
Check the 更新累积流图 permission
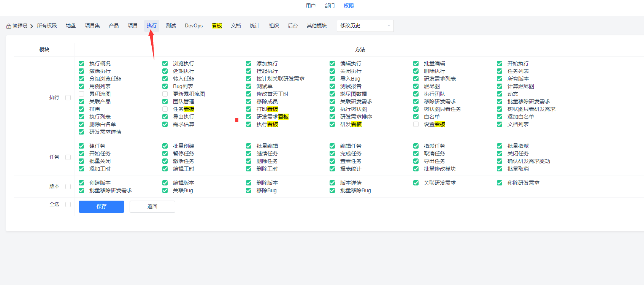[x=165, y=94]
